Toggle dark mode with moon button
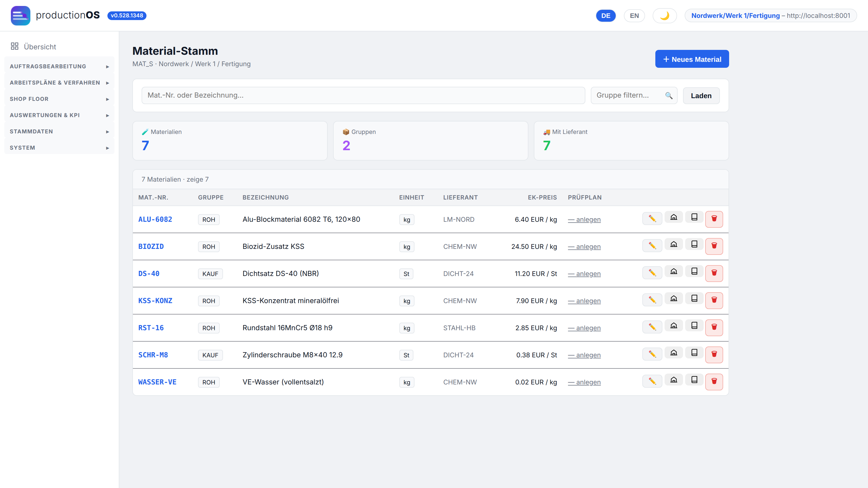Image resolution: width=868 pixels, height=488 pixels. [665, 16]
